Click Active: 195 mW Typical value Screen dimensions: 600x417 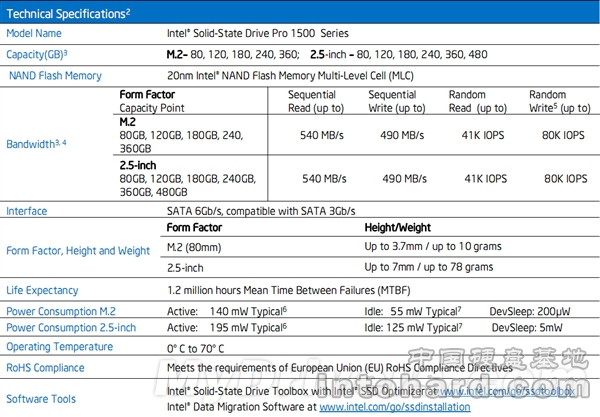click(227, 328)
